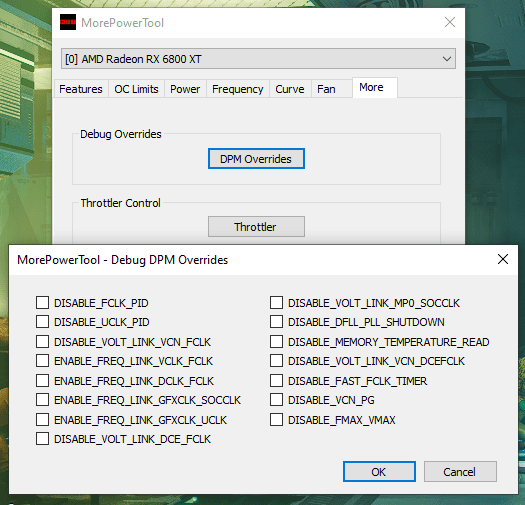Toggle DISABLE_UCLK_PID checkbox
The height and width of the screenshot is (505, 525).
click(43, 321)
